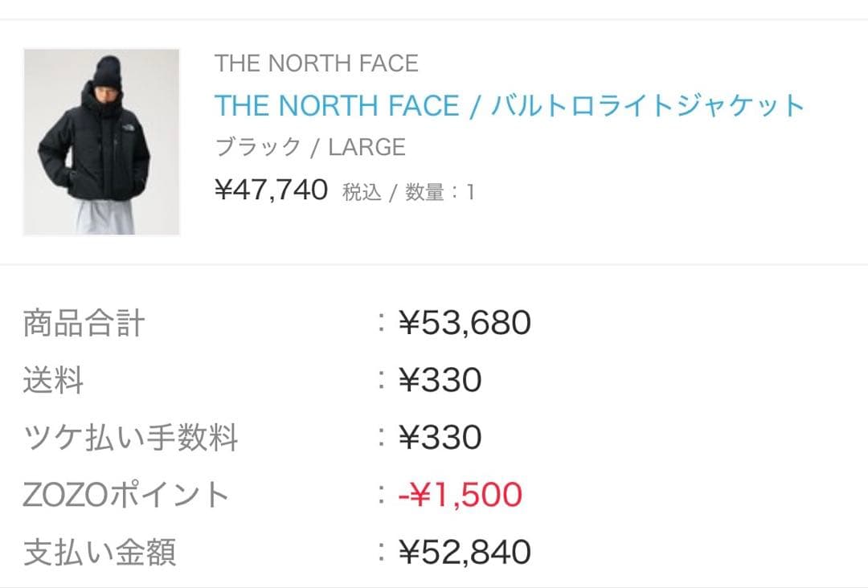Image resolution: width=868 pixels, height=588 pixels.
Task: Open the North Face jacket product thumbnail
Action: coord(101,142)
